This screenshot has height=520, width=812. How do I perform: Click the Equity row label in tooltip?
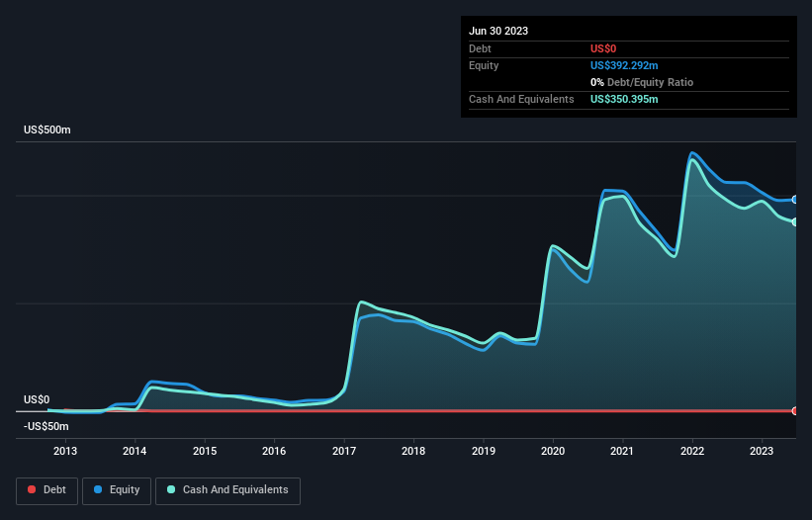[x=484, y=65]
